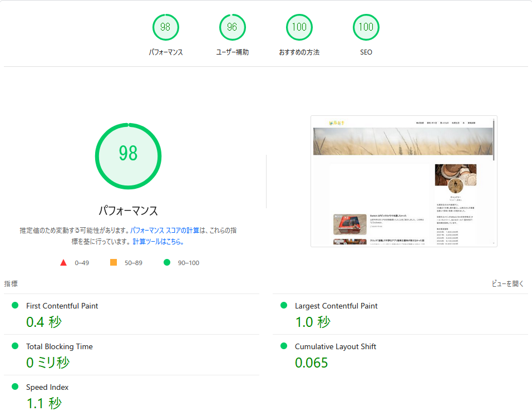Viewport: 532px width, 416px height.
Task: Jump to the パフォーマンス category label
Action: pyautogui.click(x=166, y=52)
